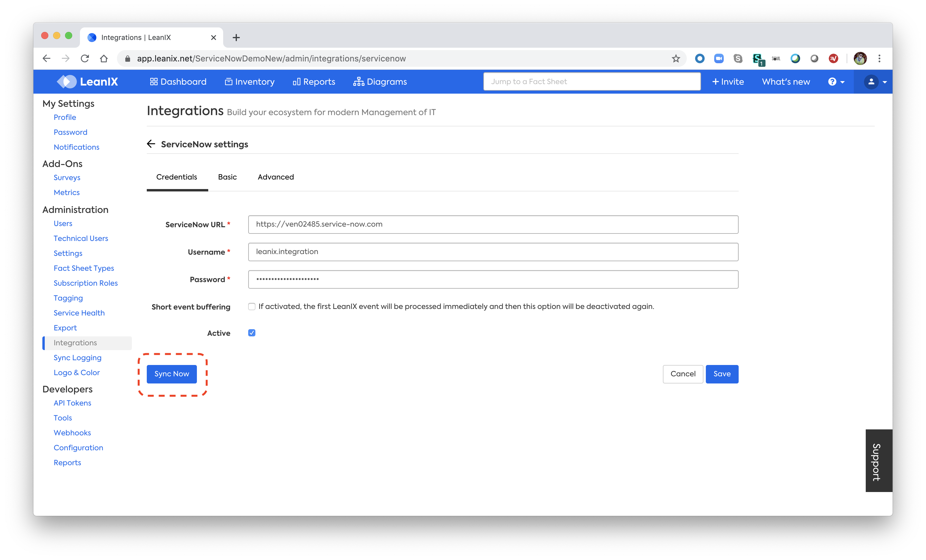Click the Sync Now button
This screenshot has width=926, height=560.
click(172, 374)
